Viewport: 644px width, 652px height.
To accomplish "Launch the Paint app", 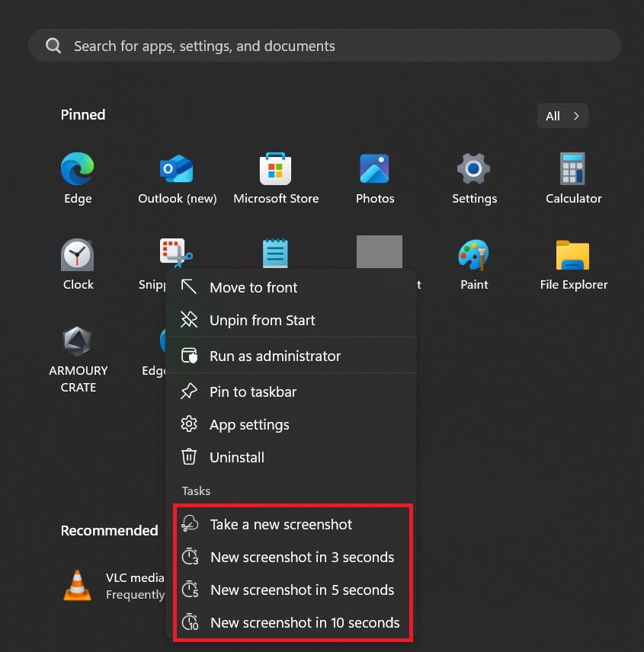I will [x=474, y=264].
